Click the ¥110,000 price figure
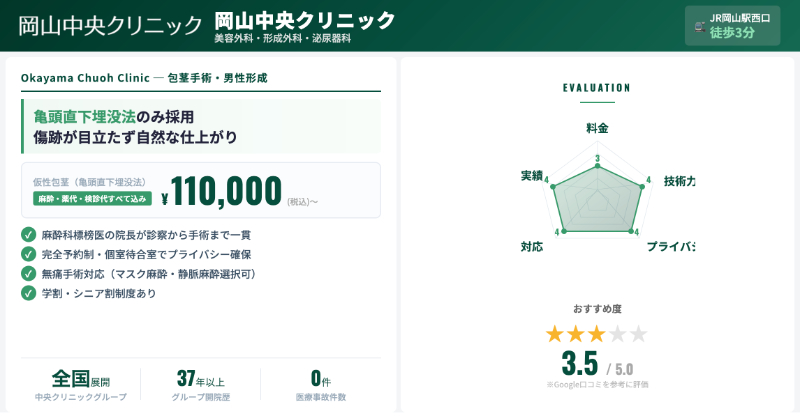The width and height of the screenshot is (800, 418). [227, 190]
